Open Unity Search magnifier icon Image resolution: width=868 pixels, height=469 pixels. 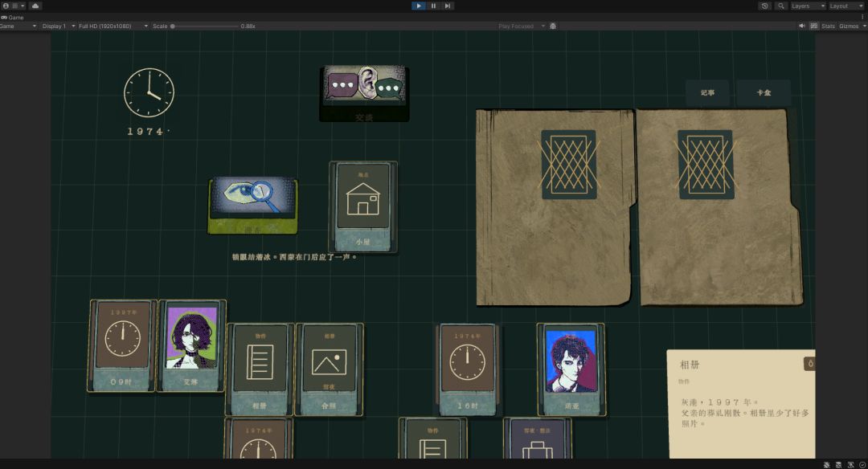(780, 6)
